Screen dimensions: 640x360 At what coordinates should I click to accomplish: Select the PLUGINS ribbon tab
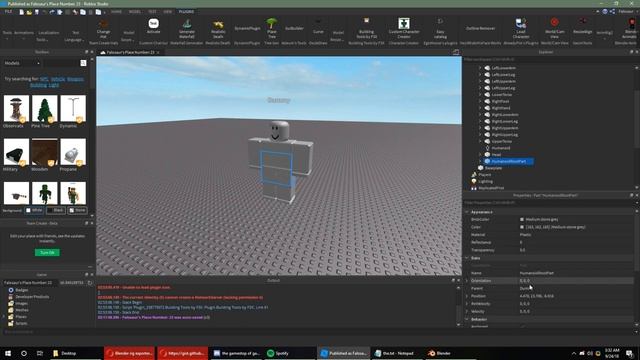pyautogui.click(x=186, y=11)
